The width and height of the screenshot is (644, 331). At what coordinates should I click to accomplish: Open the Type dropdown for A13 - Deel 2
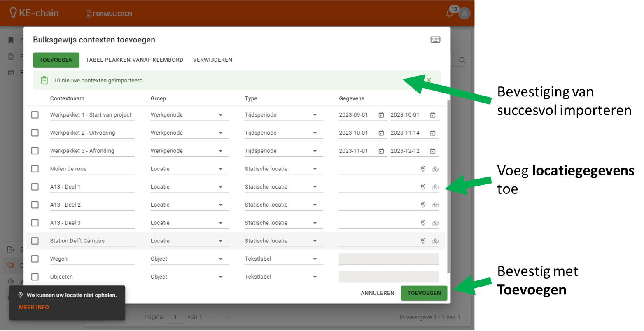tap(315, 205)
